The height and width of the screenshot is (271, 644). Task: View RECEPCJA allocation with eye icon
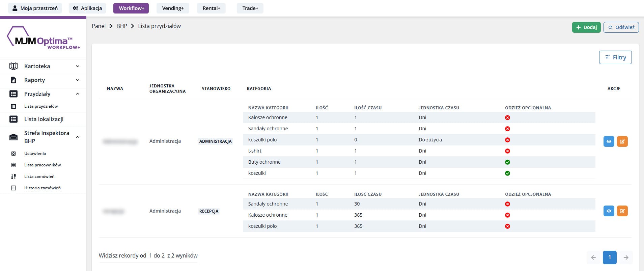609,211
